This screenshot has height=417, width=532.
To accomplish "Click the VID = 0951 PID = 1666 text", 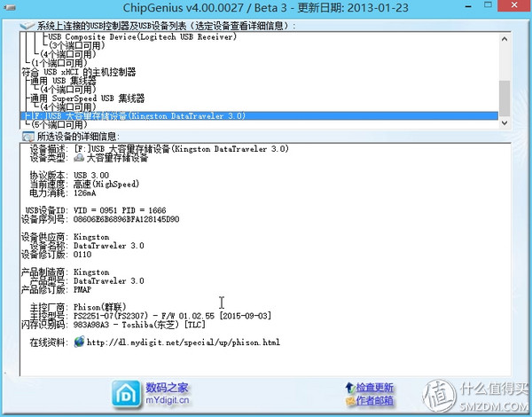I will [120, 210].
